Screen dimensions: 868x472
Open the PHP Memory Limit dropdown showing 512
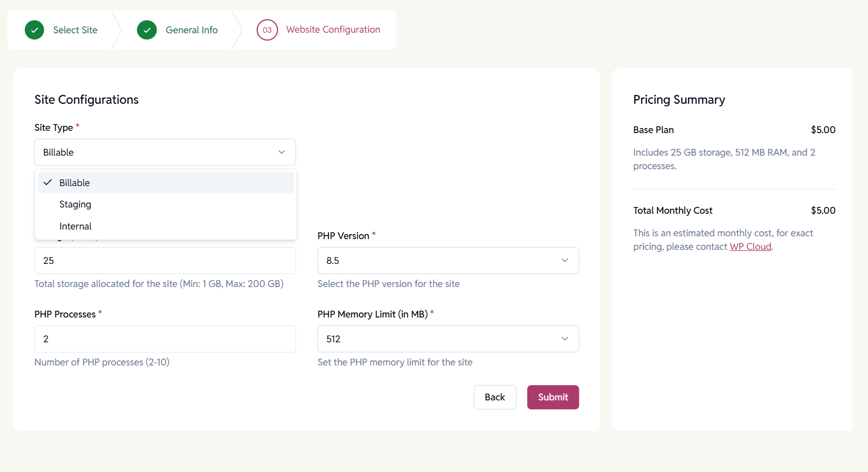click(448, 338)
